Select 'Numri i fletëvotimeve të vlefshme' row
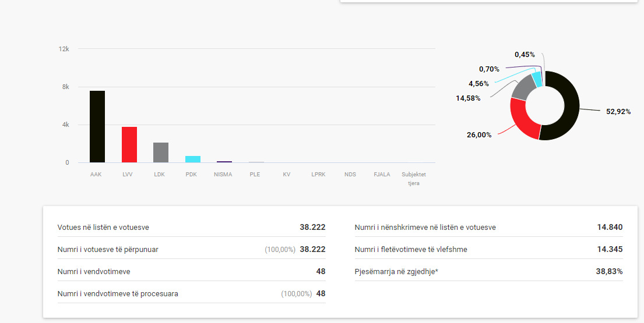Viewport: 644px width, 323px height. click(488, 250)
